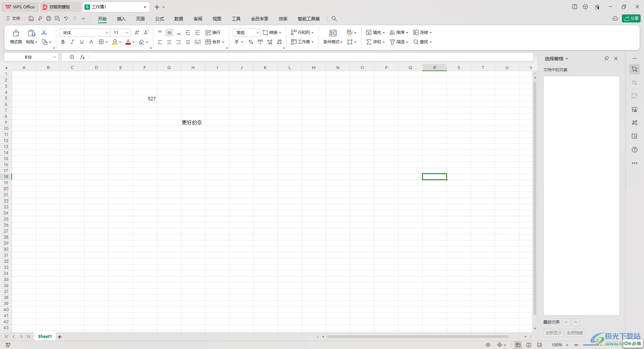Apply the yellow fill color swatch
The height and width of the screenshot is (349, 644).
click(x=115, y=42)
